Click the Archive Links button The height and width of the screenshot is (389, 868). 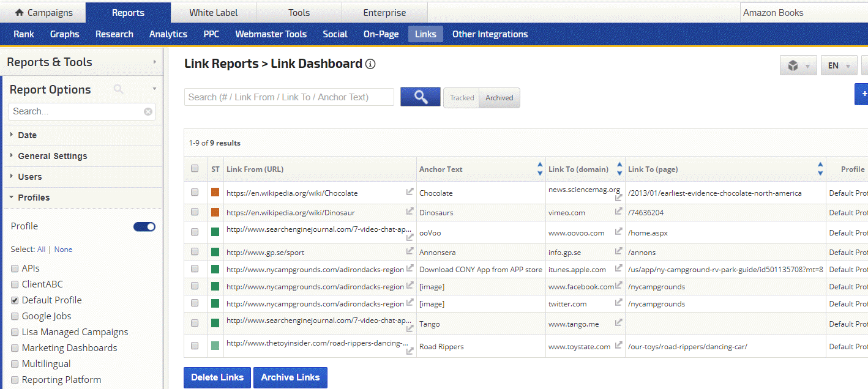[x=290, y=377]
